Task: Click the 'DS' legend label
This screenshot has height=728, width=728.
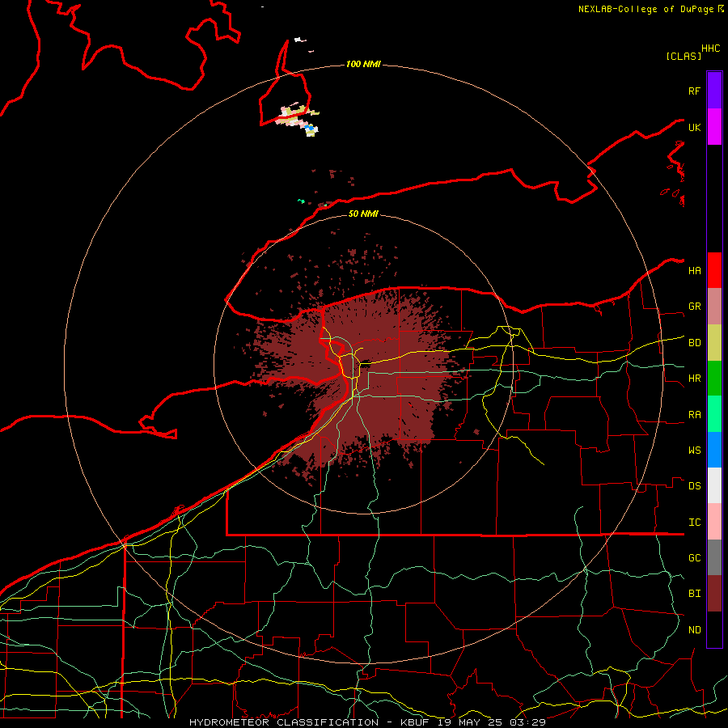Action: coord(694,486)
